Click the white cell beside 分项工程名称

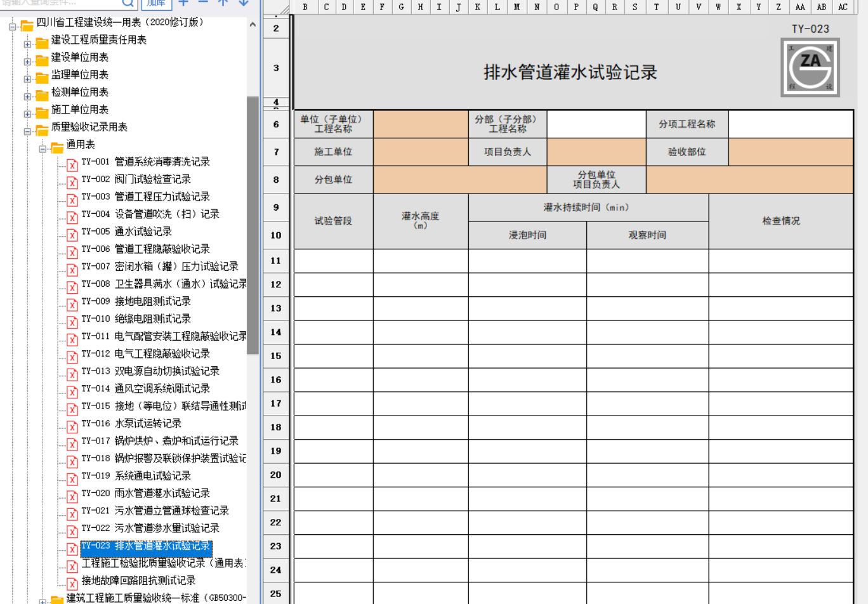point(791,124)
